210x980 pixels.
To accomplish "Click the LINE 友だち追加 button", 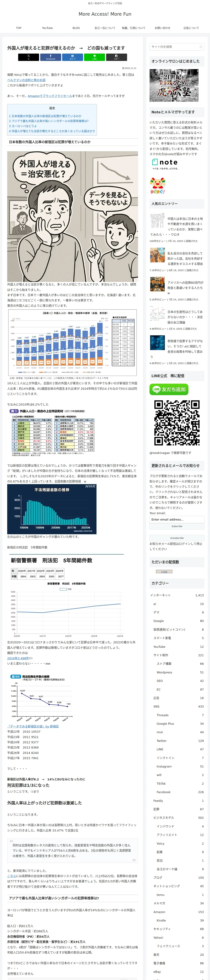I will click(x=169, y=389).
